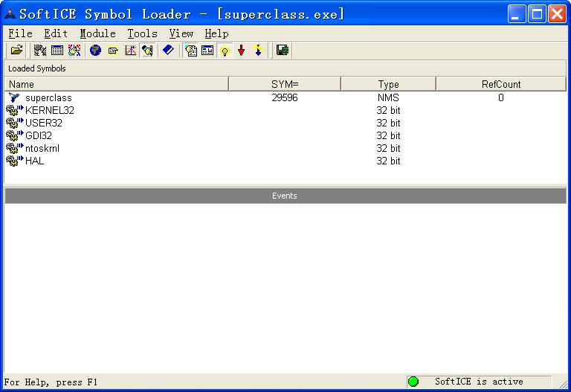Click the window resize grip corner

(563, 383)
